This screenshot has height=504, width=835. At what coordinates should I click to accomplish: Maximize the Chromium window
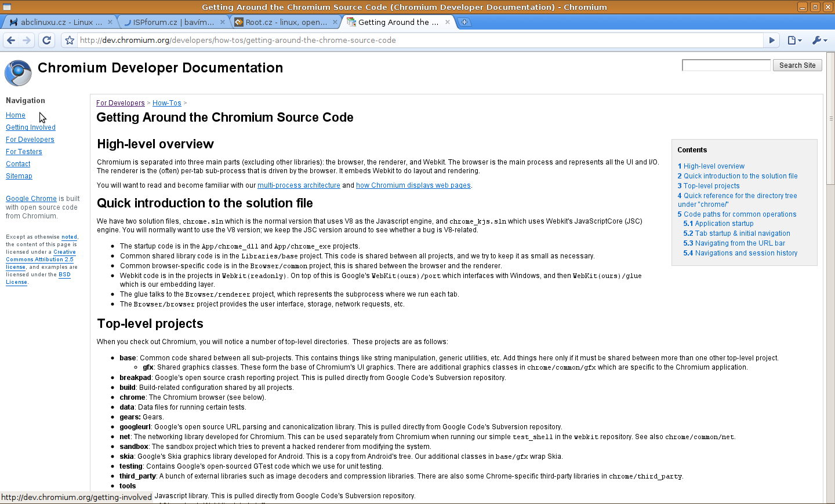click(x=815, y=7)
